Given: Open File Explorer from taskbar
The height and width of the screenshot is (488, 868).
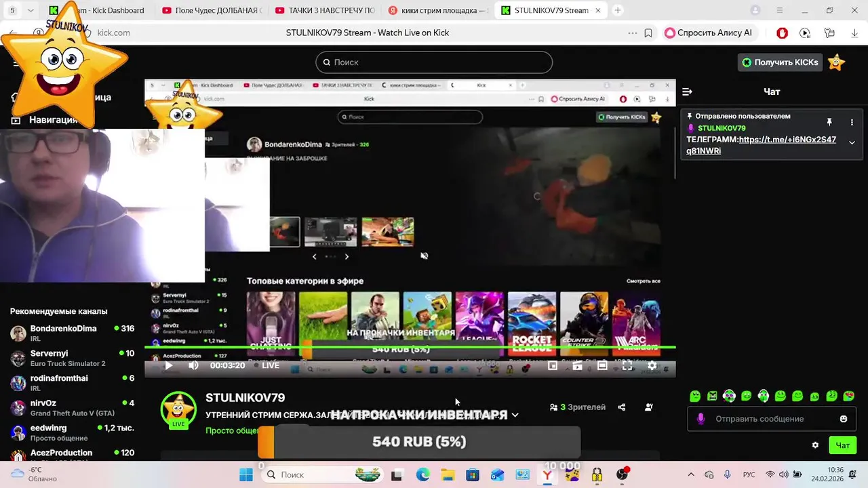Looking at the screenshot, I should [x=448, y=474].
